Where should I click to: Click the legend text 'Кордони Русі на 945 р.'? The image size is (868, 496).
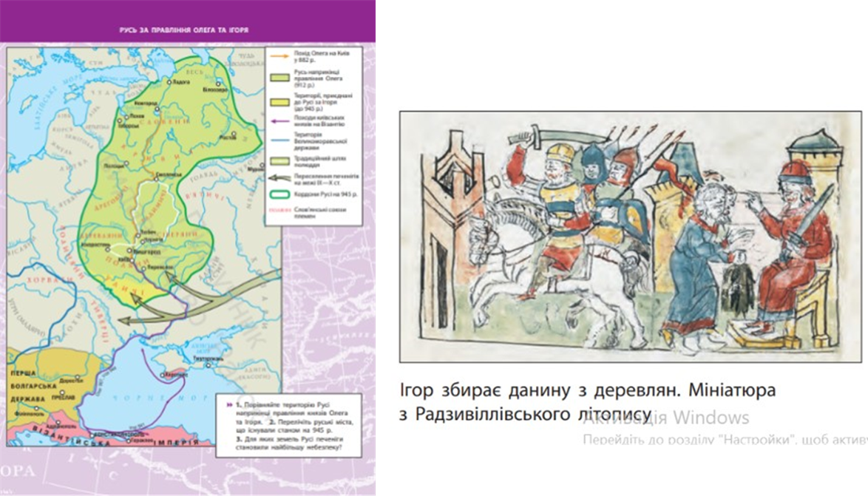pyautogui.click(x=325, y=195)
